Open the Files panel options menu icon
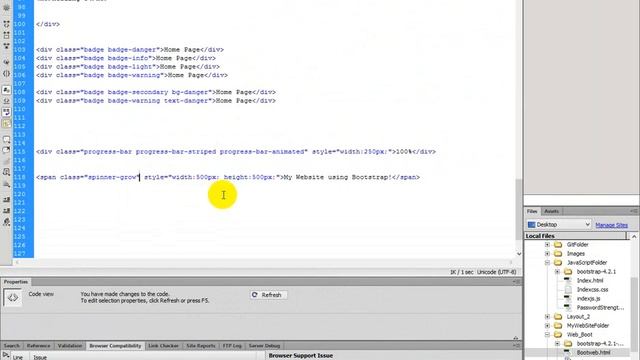640x360 pixels. [x=633, y=211]
